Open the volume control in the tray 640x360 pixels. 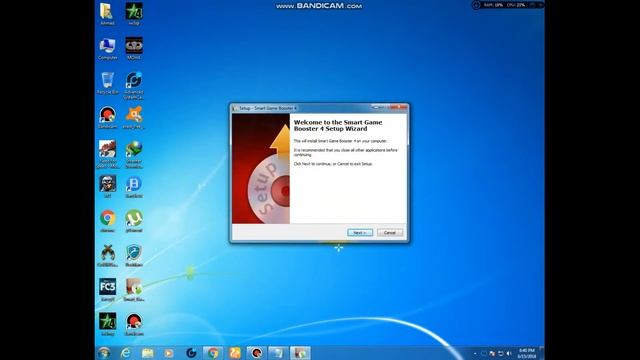point(509,353)
